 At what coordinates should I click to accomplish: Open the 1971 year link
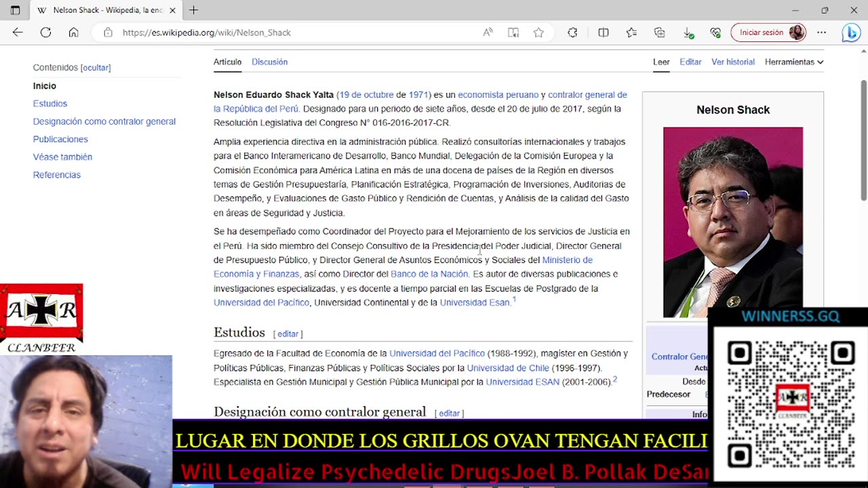click(418, 95)
